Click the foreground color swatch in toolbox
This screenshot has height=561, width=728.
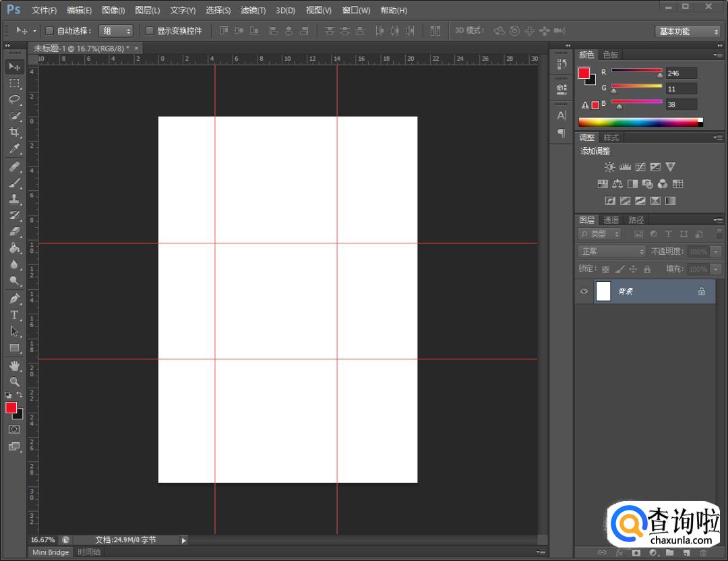point(11,407)
